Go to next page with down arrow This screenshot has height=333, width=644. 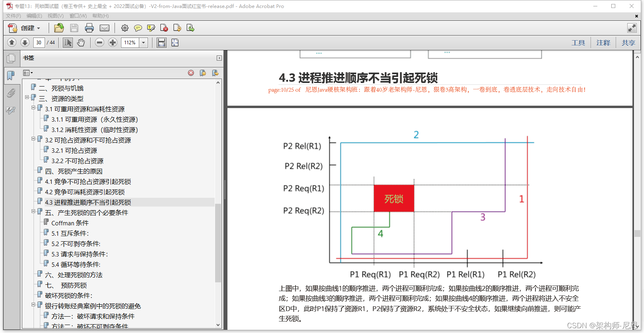click(25, 42)
